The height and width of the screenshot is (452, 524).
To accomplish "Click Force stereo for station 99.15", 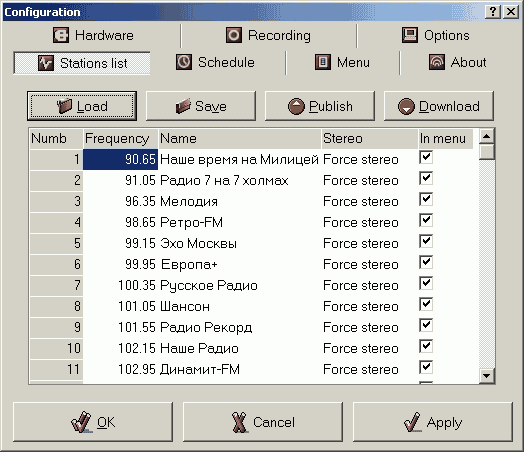I will pos(361,244).
